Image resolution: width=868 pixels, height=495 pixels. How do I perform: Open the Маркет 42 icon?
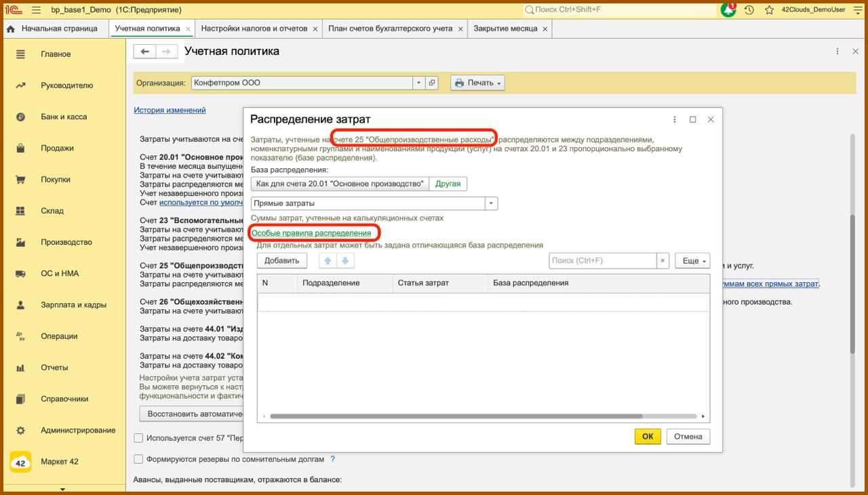click(20, 462)
